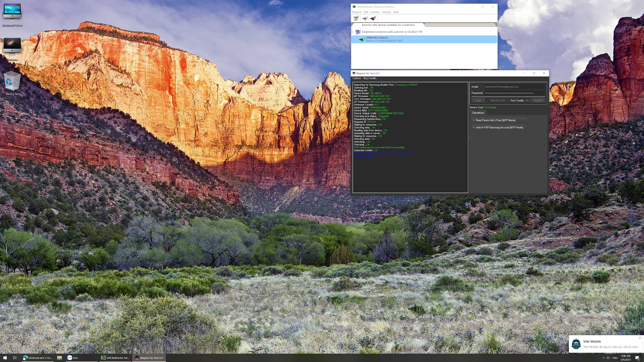Open the notification center icon in tray

(637, 358)
